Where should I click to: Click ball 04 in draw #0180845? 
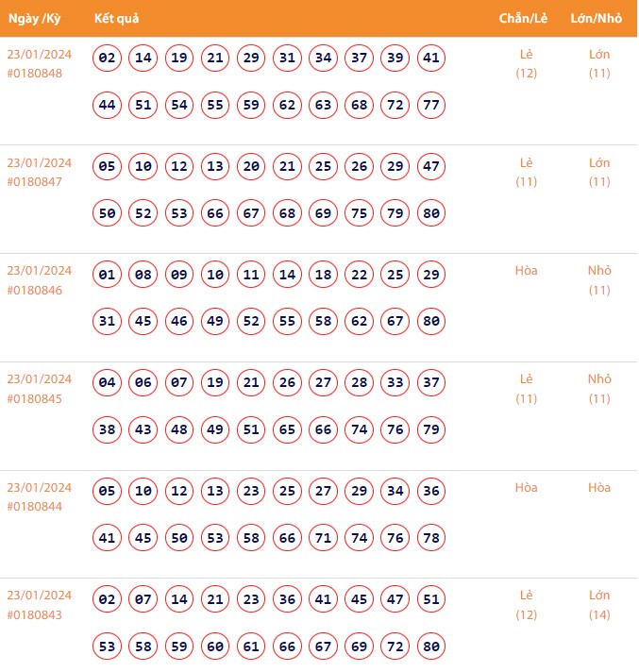click(x=108, y=383)
